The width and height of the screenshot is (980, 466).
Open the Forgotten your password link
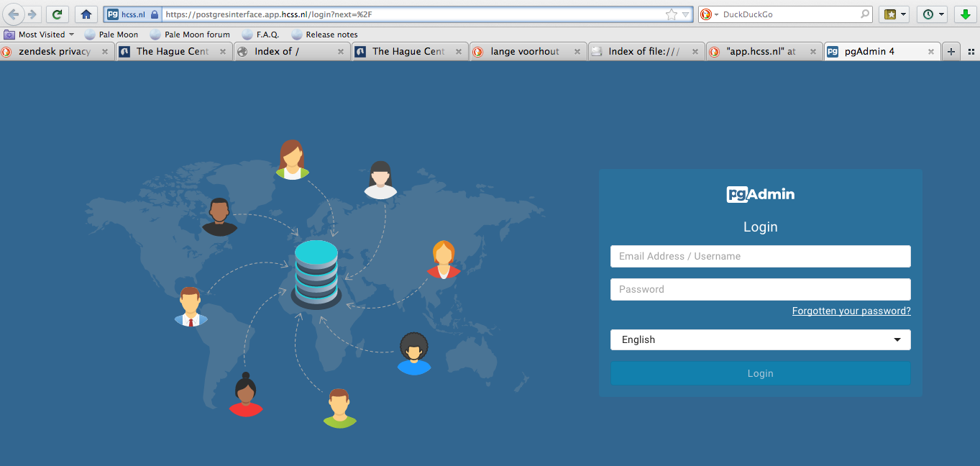point(851,311)
